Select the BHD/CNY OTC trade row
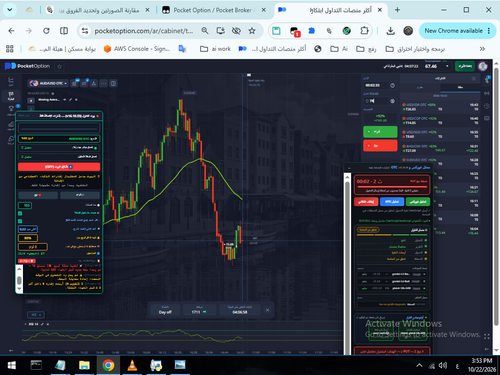Image resolution: width=500 pixels, height=375 pixels. [x=440, y=148]
